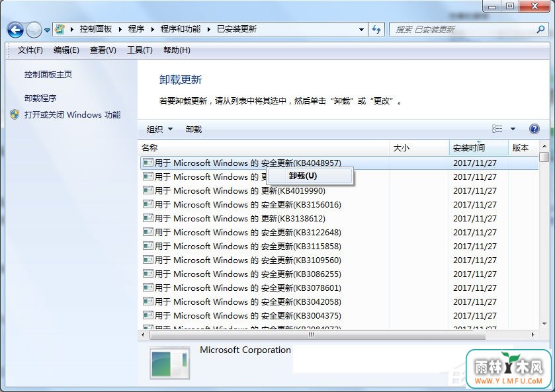Click the vertical scrollbar down arrow
555x392 pixels.
[x=544, y=324]
